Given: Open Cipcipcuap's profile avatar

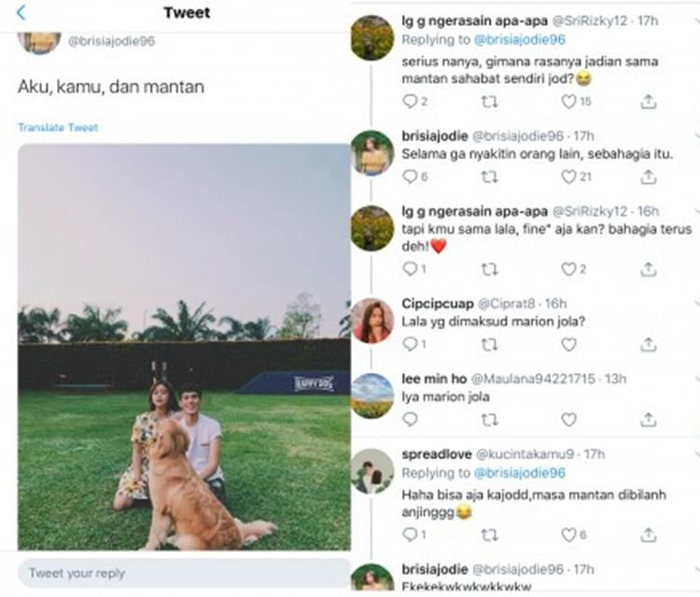Looking at the screenshot, I should 372,321.
